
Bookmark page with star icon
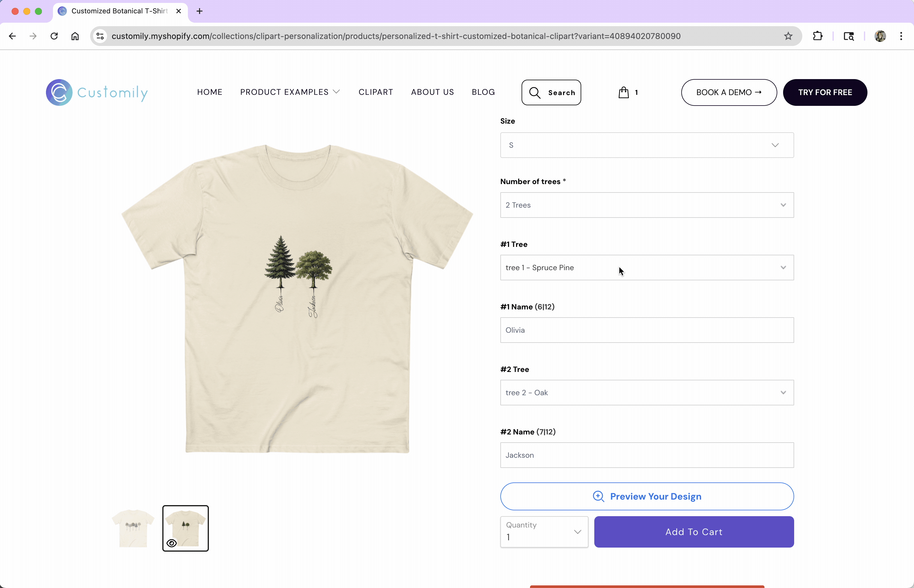788,36
